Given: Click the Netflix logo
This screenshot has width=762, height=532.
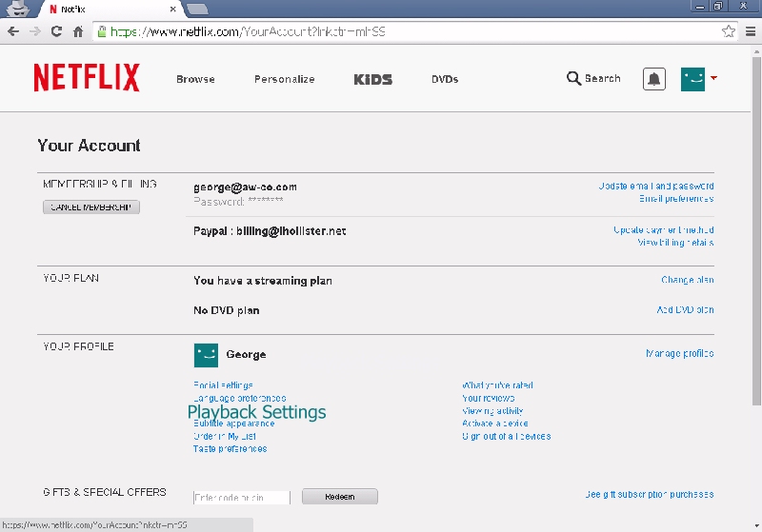Looking at the screenshot, I should click(87, 78).
